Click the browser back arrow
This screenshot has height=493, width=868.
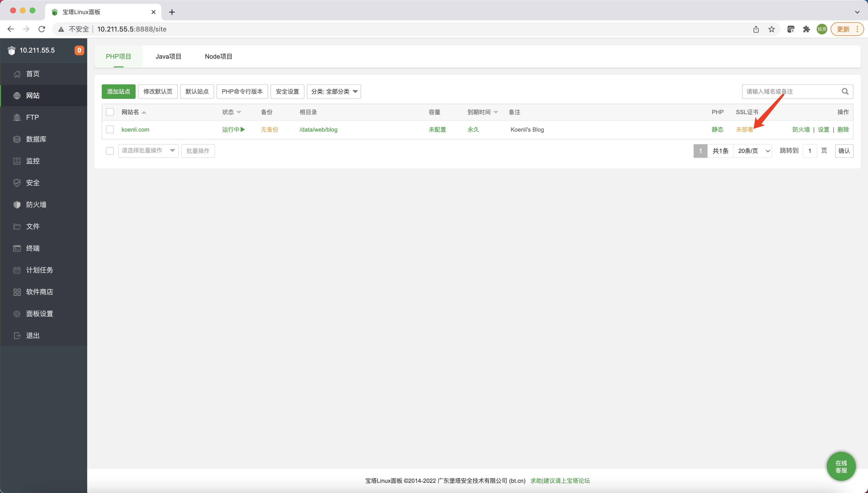(x=10, y=29)
